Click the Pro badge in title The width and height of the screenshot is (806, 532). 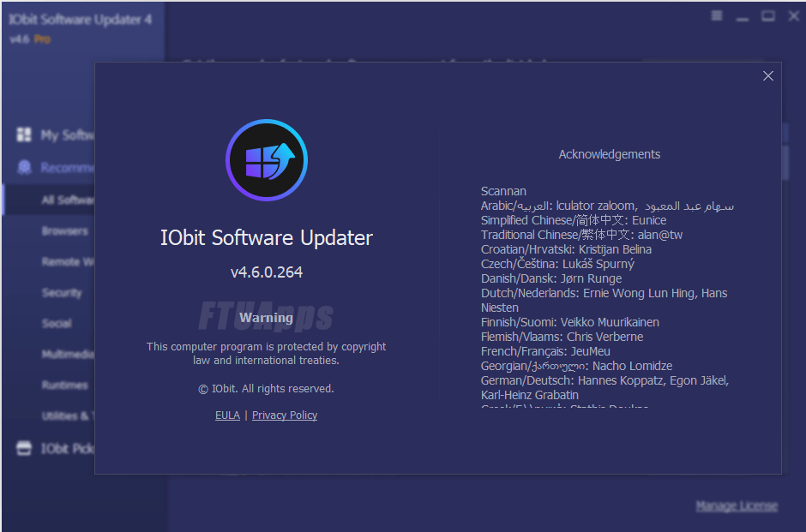click(x=42, y=39)
